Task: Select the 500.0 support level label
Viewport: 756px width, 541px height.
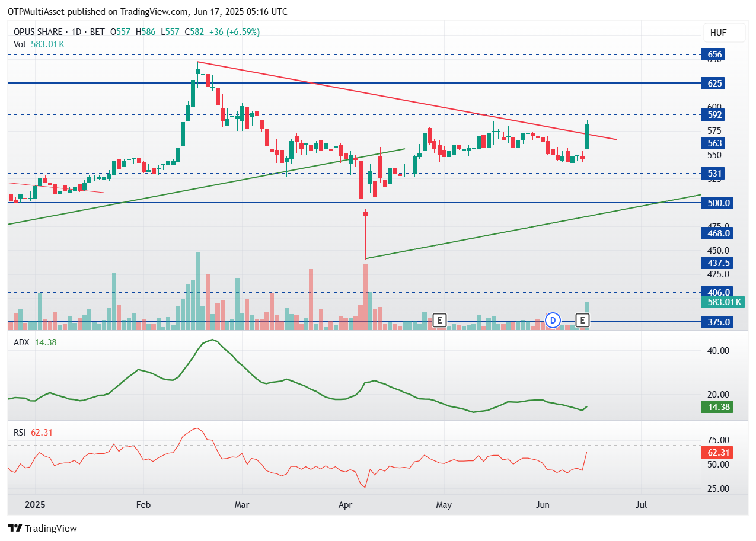Action: point(717,203)
